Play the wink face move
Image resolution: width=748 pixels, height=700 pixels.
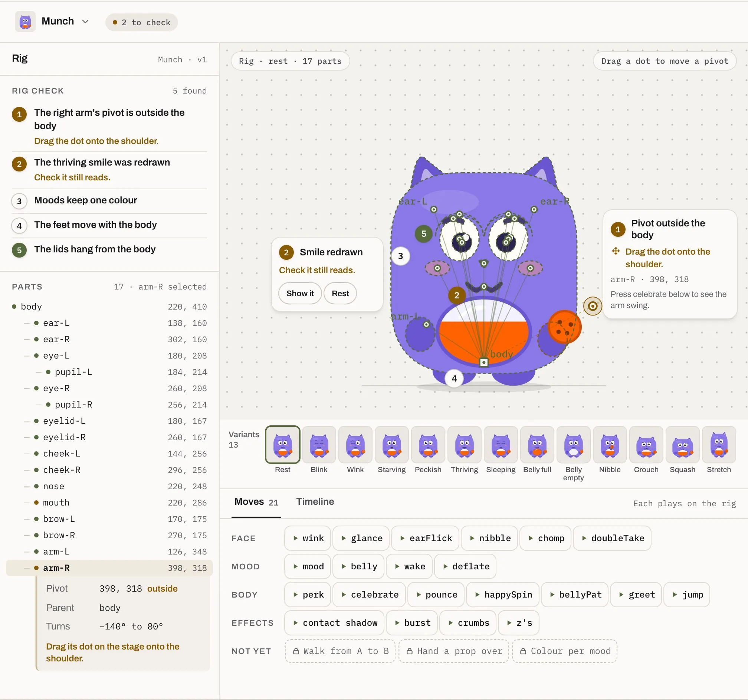[x=308, y=538]
